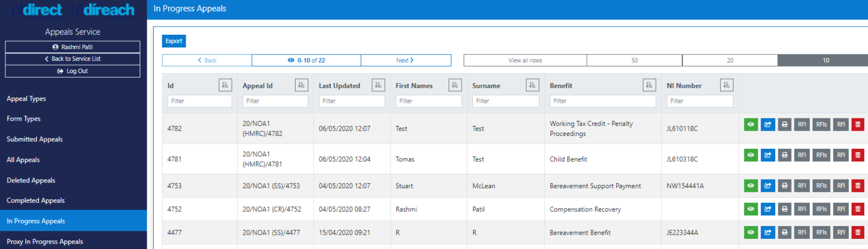Click the 0-10 of 22 page indicator
The height and width of the screenshot is (249, 868).
(306, 60)
